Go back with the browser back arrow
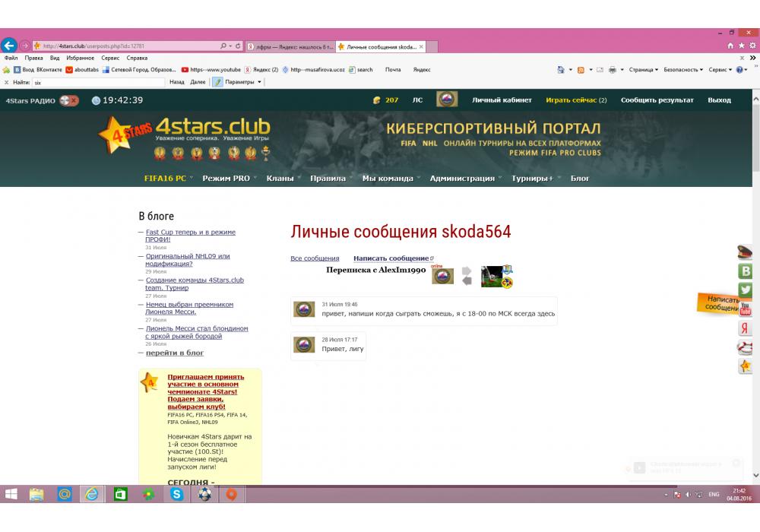Screen dimensions: 760x532 pyautogui.click(x=10, y=46)
